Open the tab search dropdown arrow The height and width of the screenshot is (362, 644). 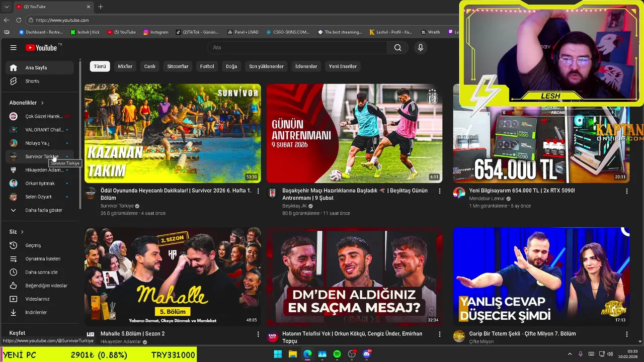click(x=6, y=7)
